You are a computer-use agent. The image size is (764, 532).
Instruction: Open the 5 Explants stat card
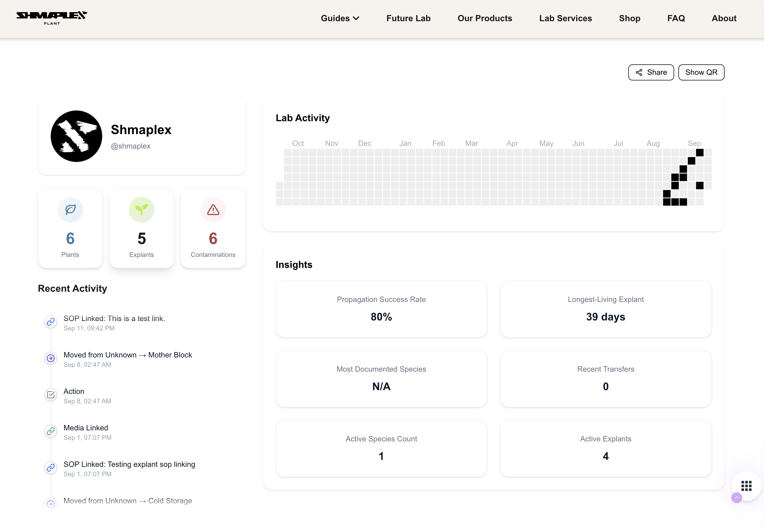[141, 228]
